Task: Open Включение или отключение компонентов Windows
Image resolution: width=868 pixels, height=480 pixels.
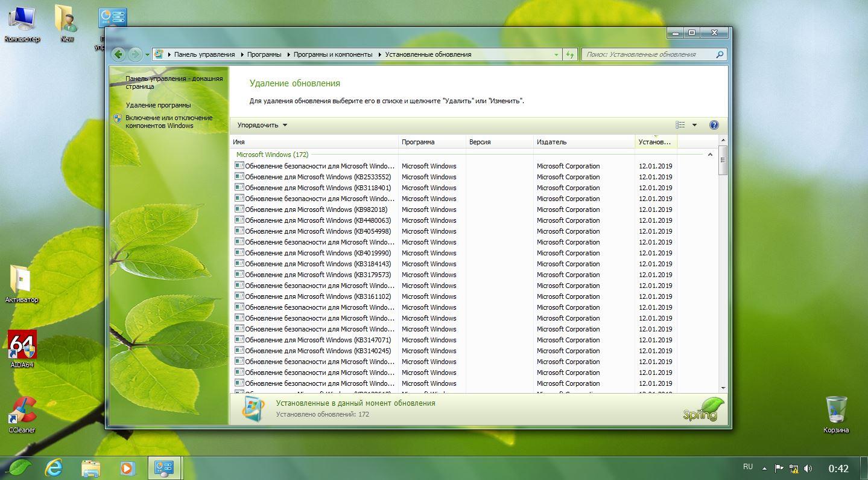Action: point(169,122)
